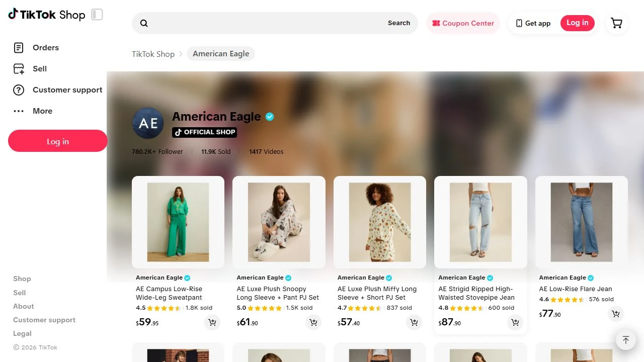Click the red sidebar Log in button
The height and width of the screenshot is (362, 644).
pyautogui.click(x=58, y=141)
